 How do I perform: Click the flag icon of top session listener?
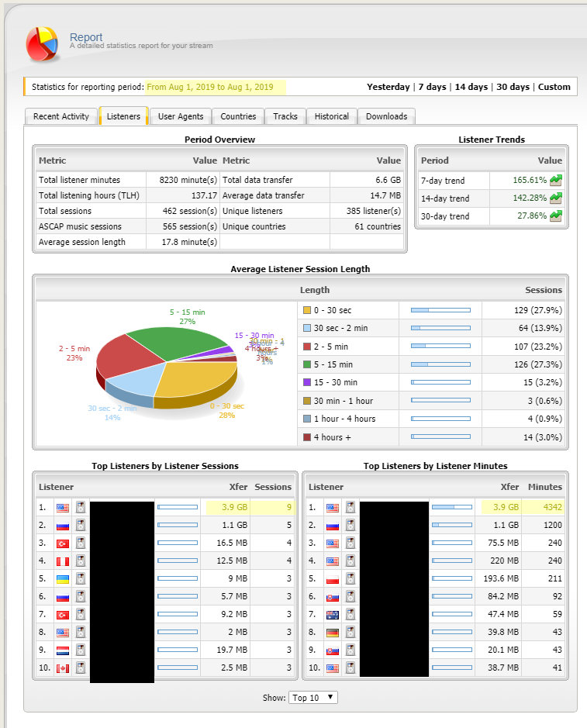(62, 509)
